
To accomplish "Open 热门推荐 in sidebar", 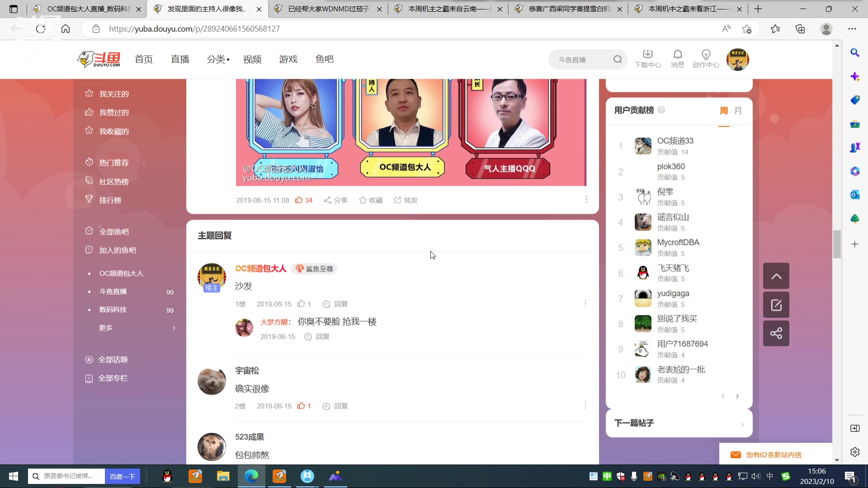I will point(107,163).
